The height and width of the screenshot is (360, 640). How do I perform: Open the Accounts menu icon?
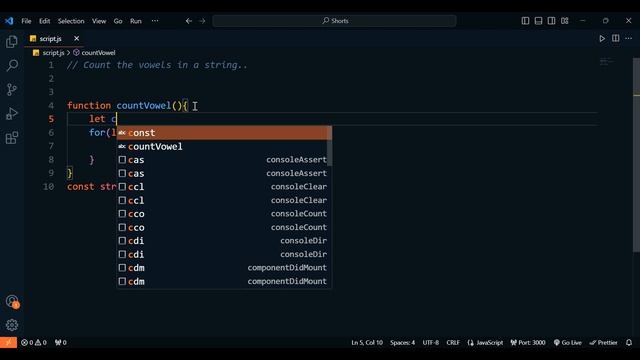[x=12, y=302]
